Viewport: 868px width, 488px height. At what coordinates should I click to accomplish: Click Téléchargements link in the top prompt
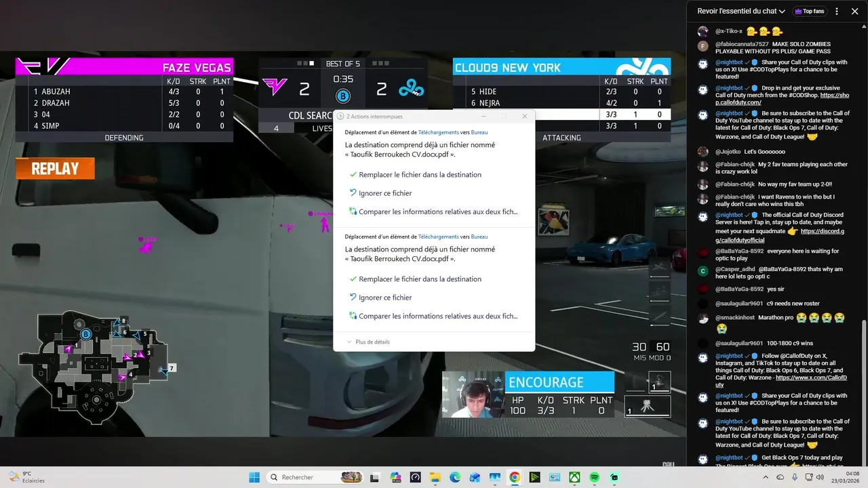point(438,132)
